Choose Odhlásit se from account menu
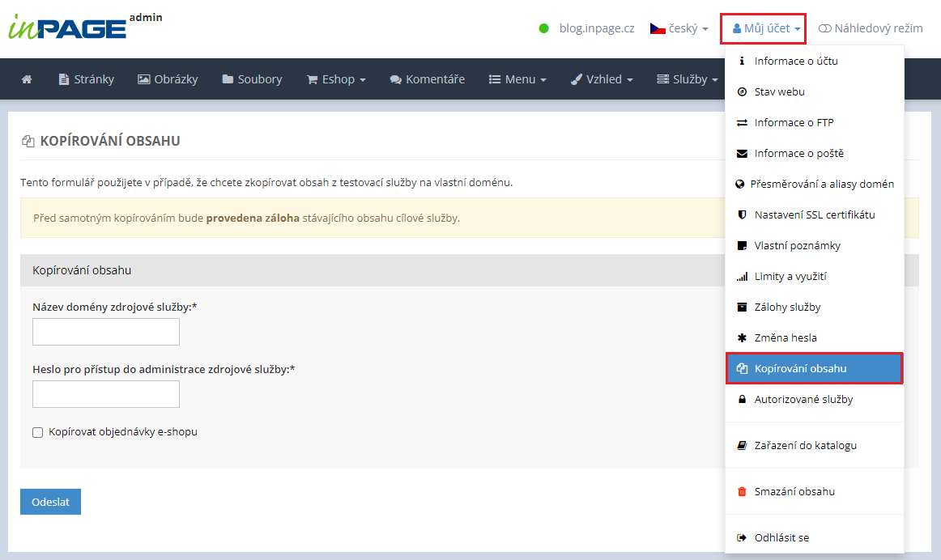The image size is (941, 560). point(781,538)
